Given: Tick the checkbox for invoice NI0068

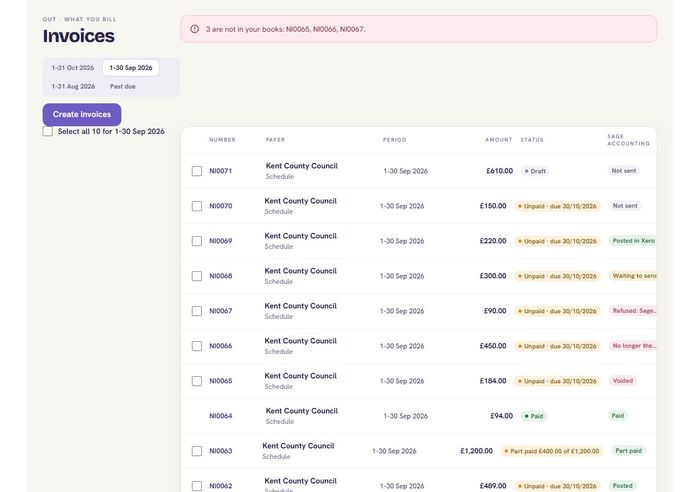Looking at the screenshot, I should [197, 276].
